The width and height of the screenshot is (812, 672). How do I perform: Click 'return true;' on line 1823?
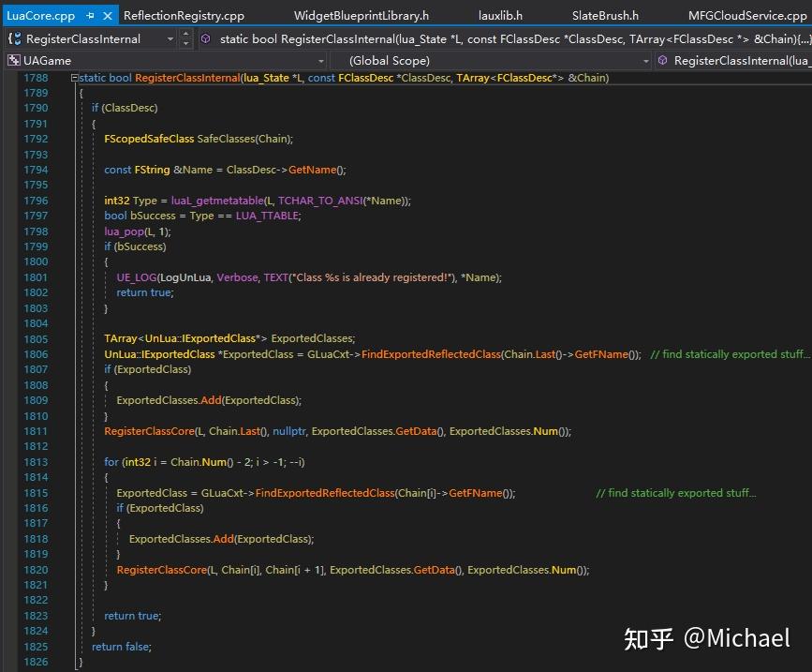[x=133, y=616]
